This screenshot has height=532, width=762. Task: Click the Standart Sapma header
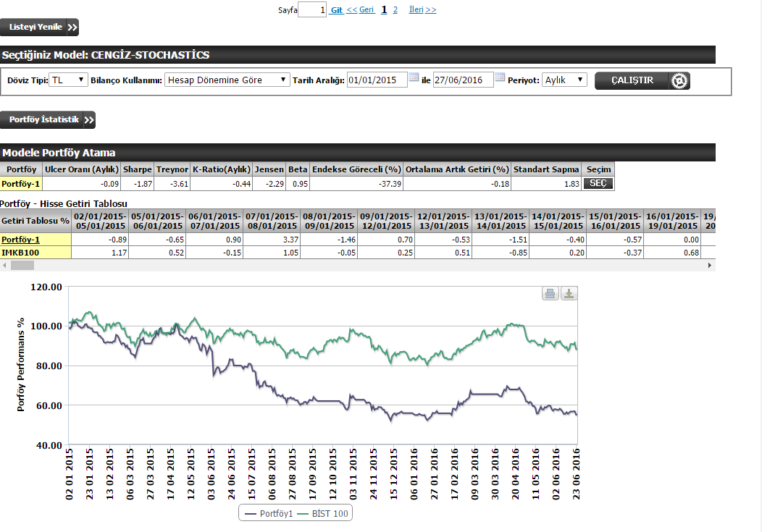coord(546,169)
